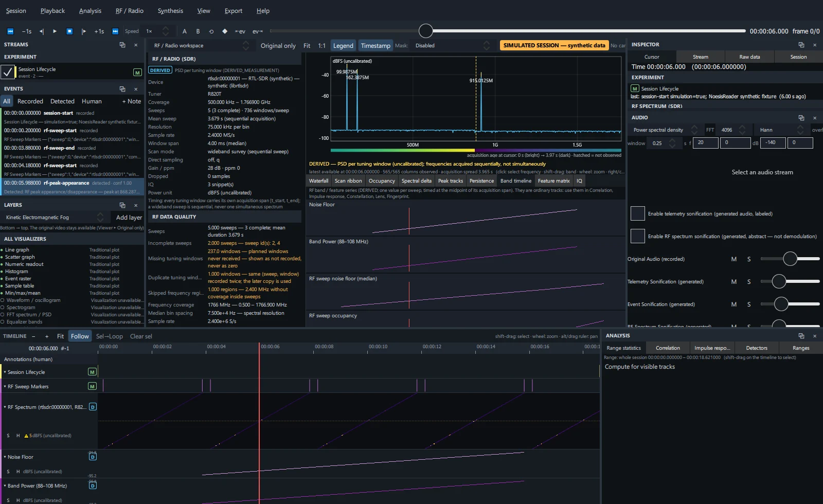Viewport: 823px width, 504px height.
Task: Open the Synthesis menu
Action: (x=170, y=11)
